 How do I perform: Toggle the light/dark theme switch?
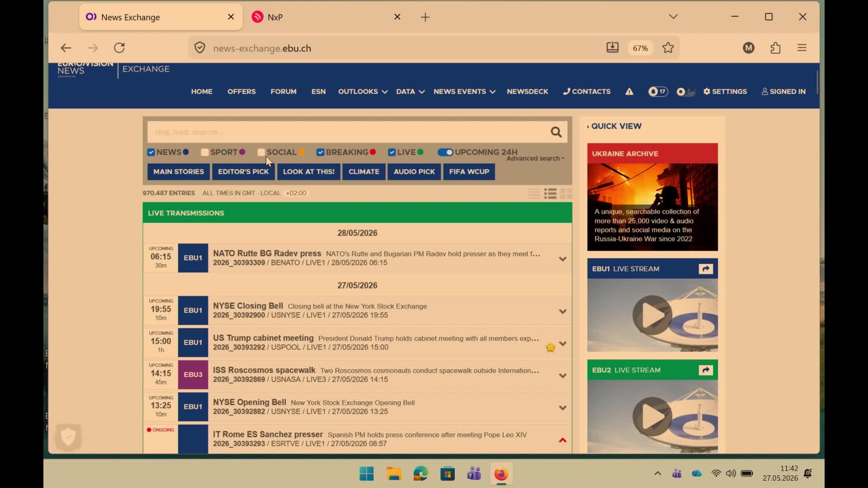(x=686, y=92)
